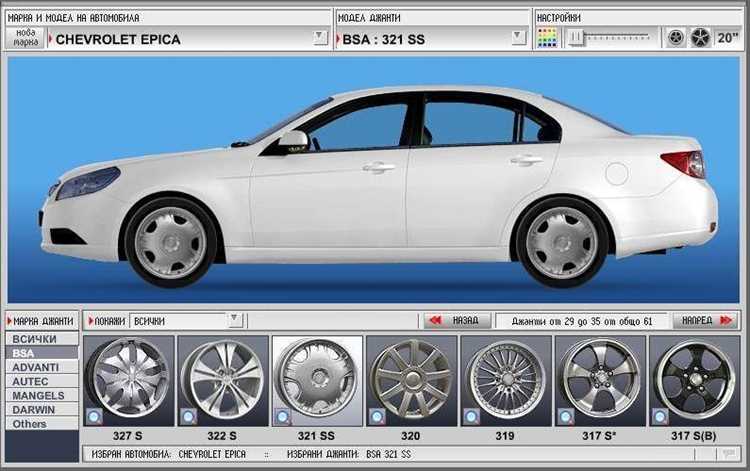Zoom the 317 S* wheel magnifier icon
Screen dimensions: 750x471
point(565,416)
